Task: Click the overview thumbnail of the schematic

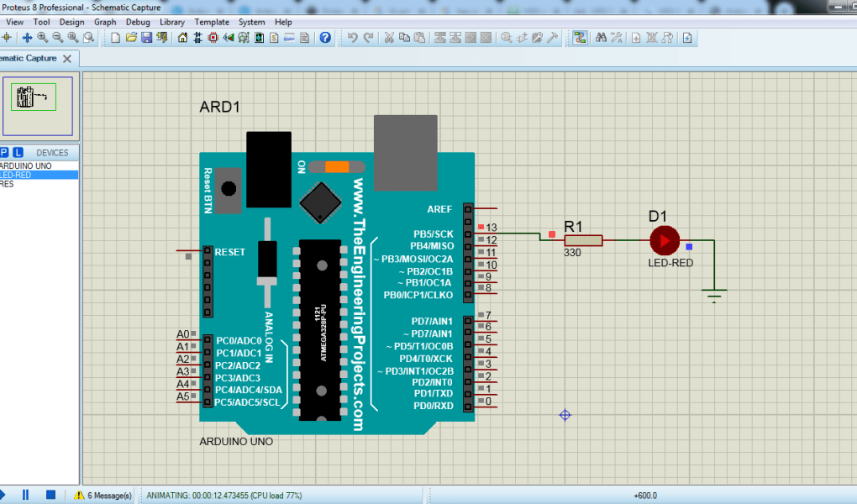Action: pyautogui.click(x=37, y=106)
